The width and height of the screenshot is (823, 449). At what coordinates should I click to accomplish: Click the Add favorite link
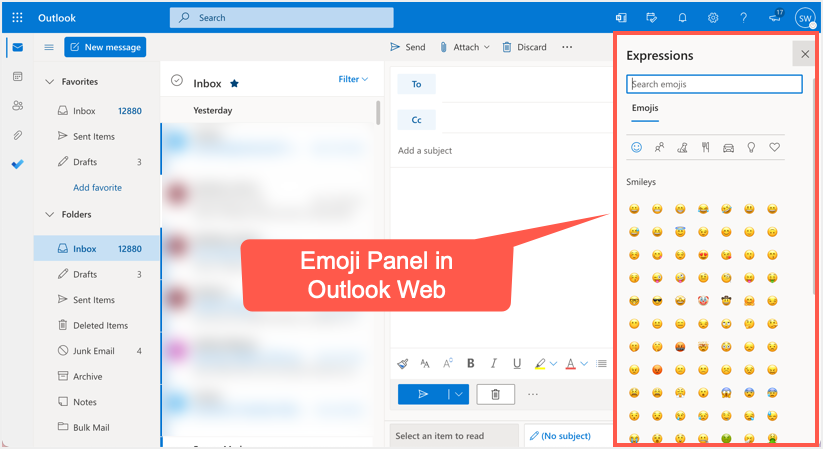[98, 187]
